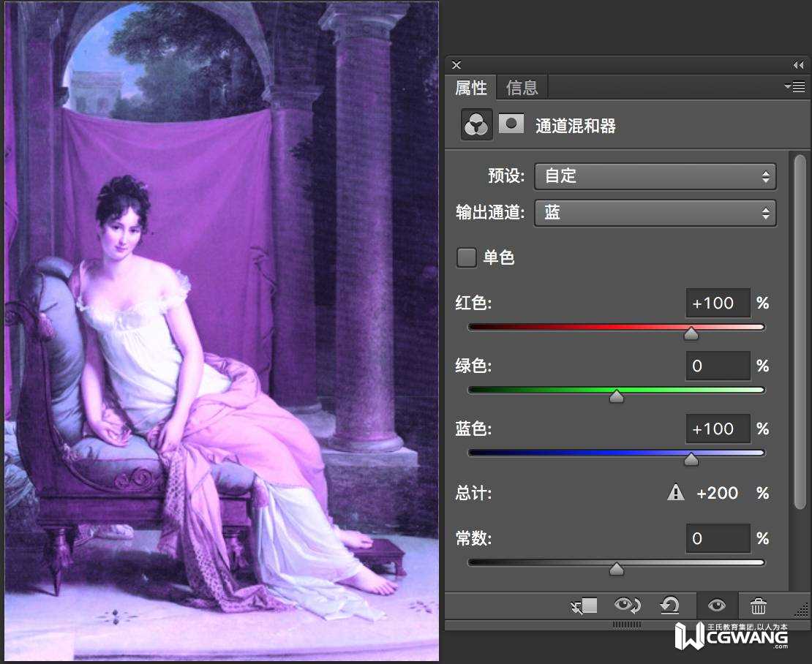This screenshot has height=664, width=812.
Task: Focus the 蓝色 percentage input field
Action: click(x=718, y=429)
